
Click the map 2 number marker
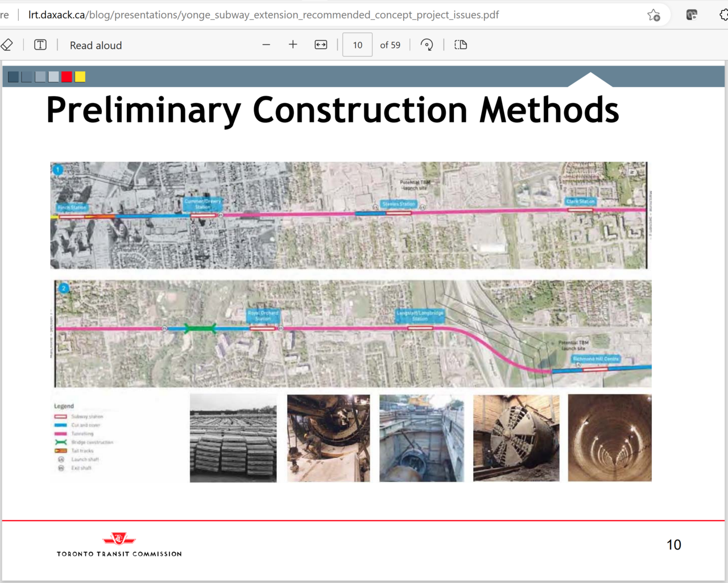pos(64,288)
